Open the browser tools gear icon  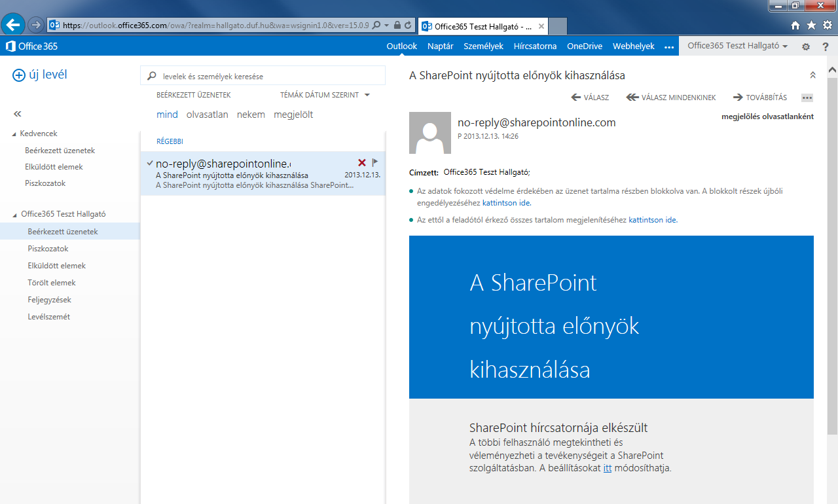[827, 26]
